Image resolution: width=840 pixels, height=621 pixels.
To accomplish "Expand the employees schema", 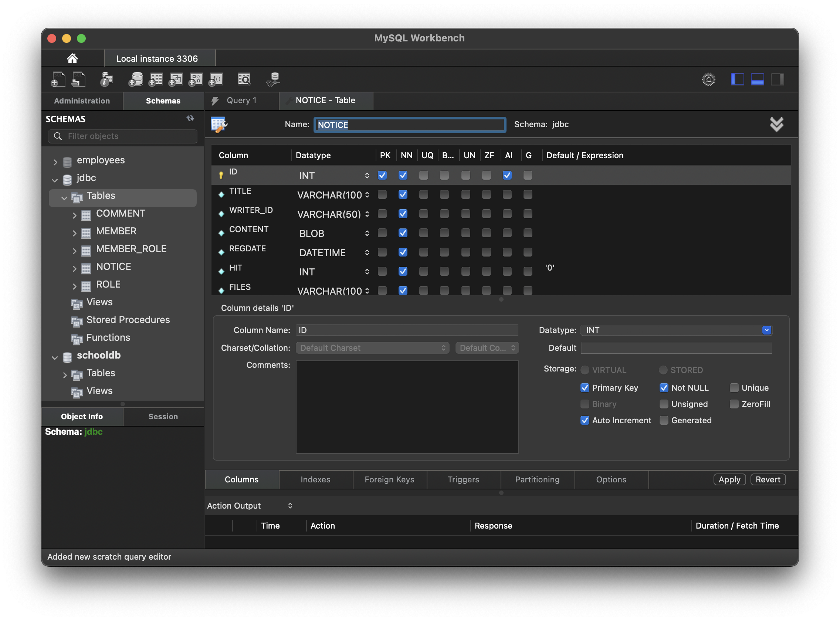I will 55,162.
